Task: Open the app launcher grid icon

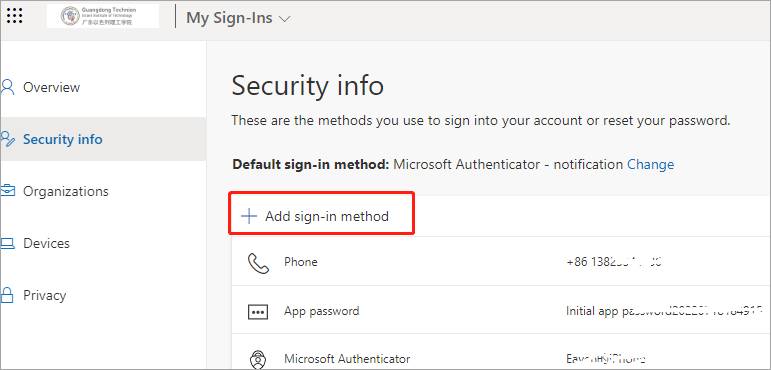Action: [15, 16]
